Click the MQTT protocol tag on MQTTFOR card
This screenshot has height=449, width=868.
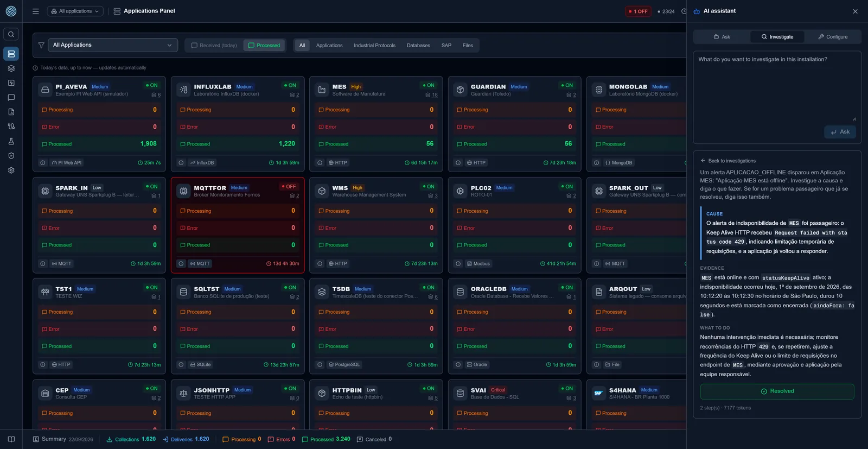(200, 264)
